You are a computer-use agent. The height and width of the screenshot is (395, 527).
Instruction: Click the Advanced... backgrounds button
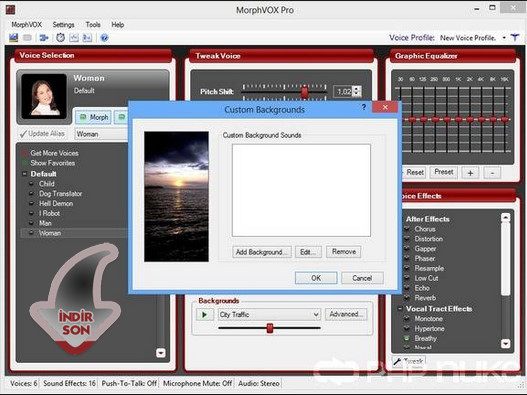[x=346, y=314]
